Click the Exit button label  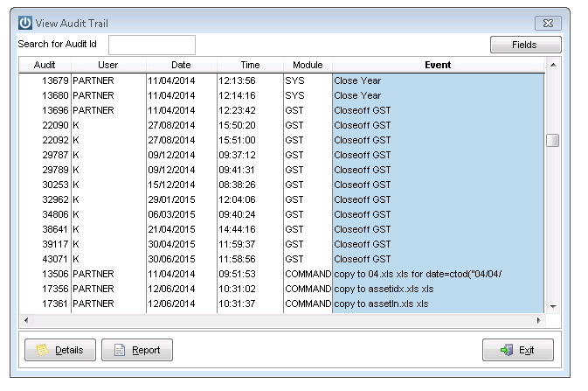pos(526,350)
